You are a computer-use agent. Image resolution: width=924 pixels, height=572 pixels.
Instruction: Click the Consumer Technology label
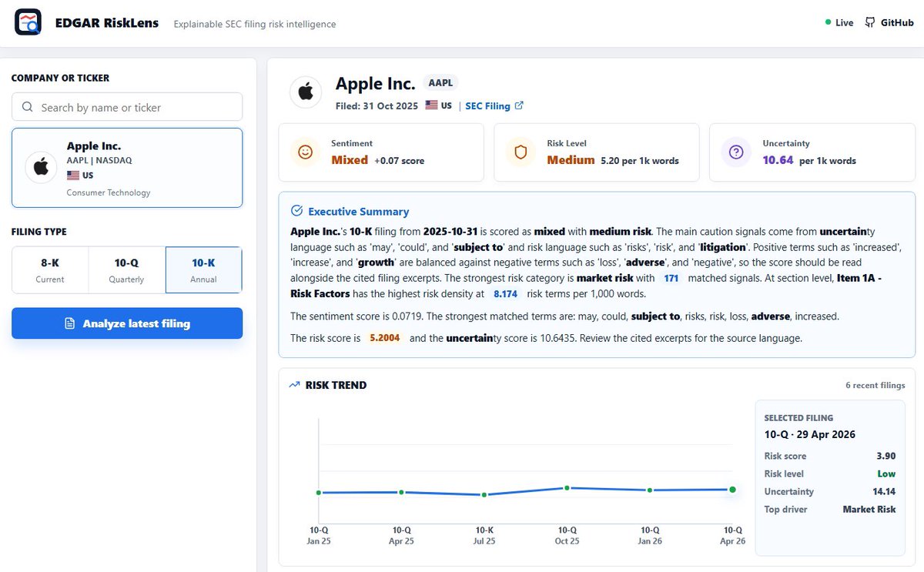tap(109, 192)
